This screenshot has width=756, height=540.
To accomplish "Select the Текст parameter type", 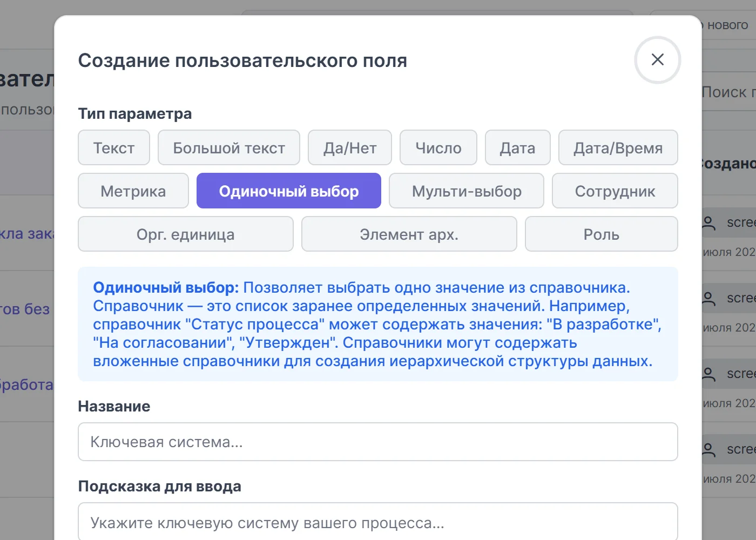I will [x=114, y=147].
